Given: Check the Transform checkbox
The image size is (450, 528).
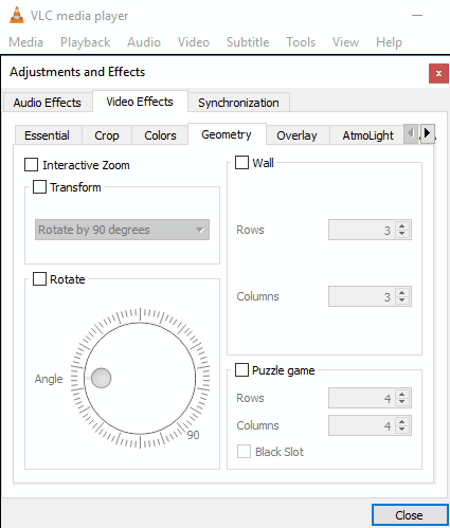Looking at the screenshot, I should (39, 187).
